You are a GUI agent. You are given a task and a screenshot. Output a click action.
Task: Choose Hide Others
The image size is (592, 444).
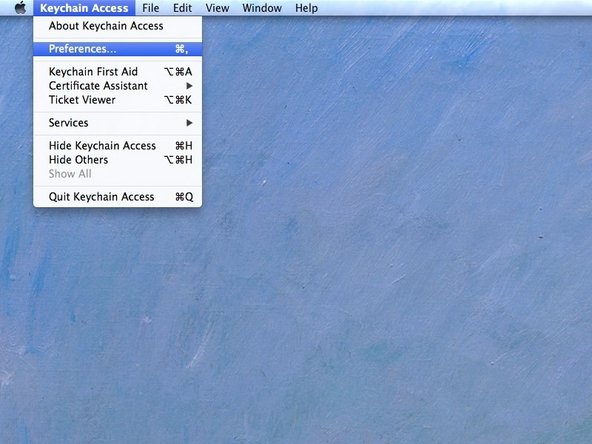point(117,160)
